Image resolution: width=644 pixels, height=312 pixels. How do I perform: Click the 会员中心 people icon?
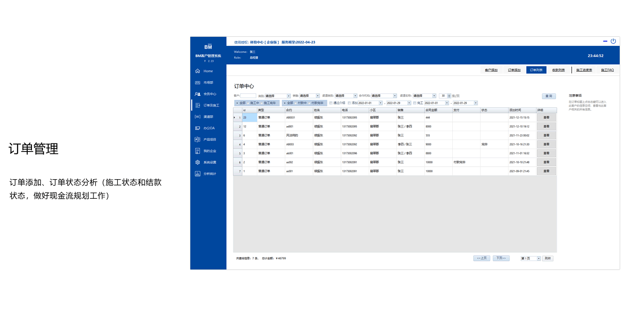pyautogui.click(x=197, y=94)
